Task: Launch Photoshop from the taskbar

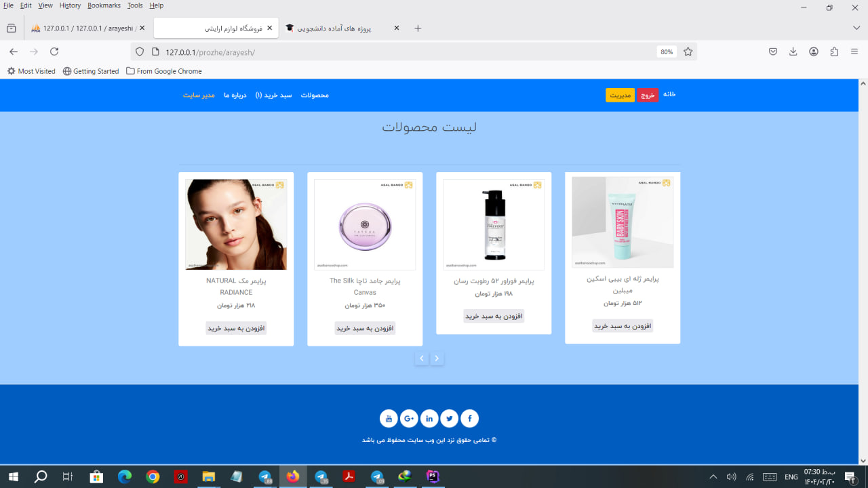Action: [432, 476]
